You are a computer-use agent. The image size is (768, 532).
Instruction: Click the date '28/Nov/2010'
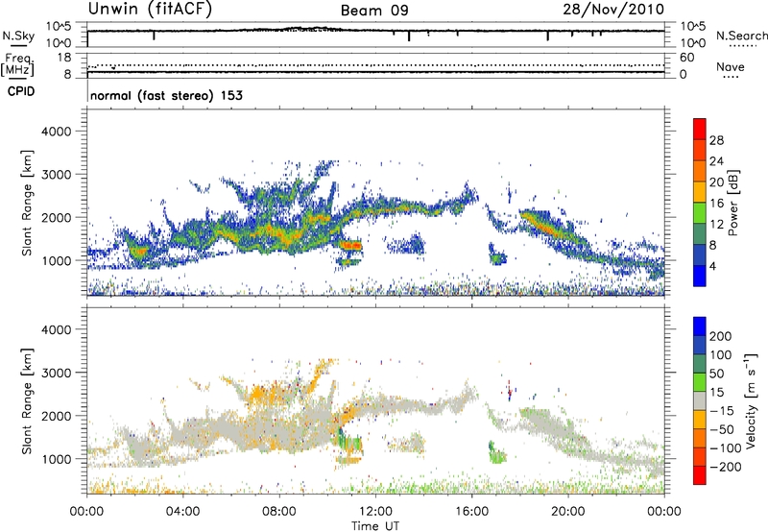click(613, 10)
